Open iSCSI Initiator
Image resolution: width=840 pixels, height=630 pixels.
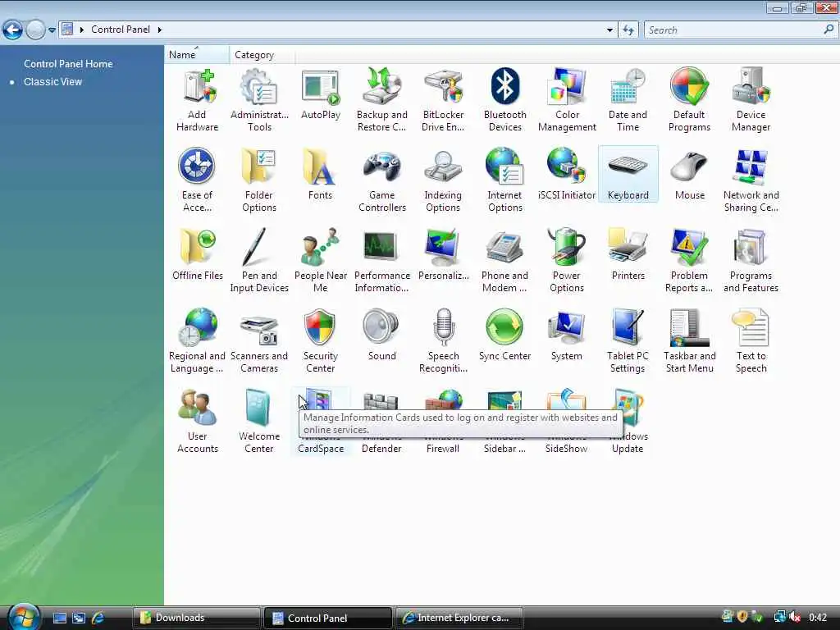[567, 175]
